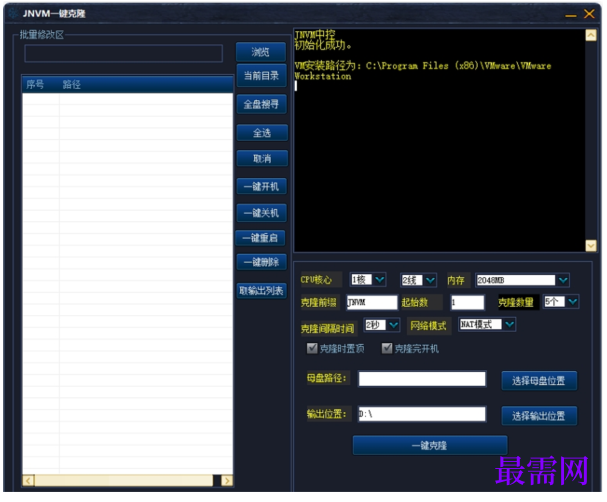Viewport: 607px width, 502px height.
Task: Power on all VMs with 一键开机
Action: click(261, 187)
